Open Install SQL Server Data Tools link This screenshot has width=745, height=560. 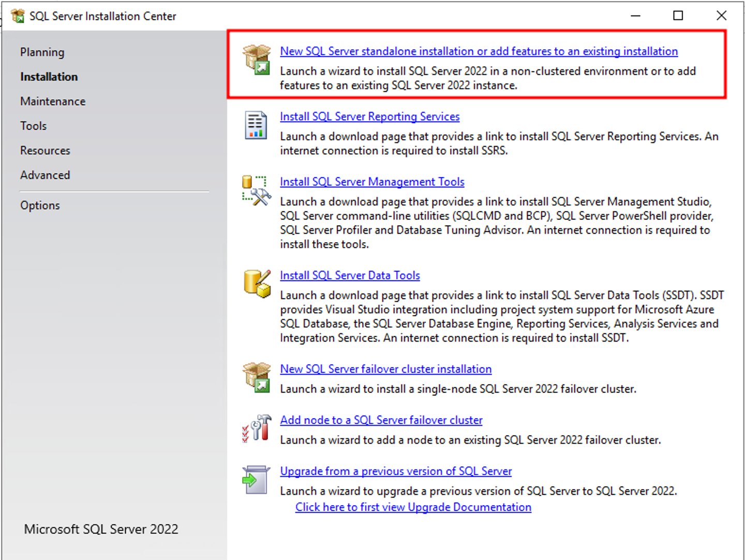coord(350,275)
